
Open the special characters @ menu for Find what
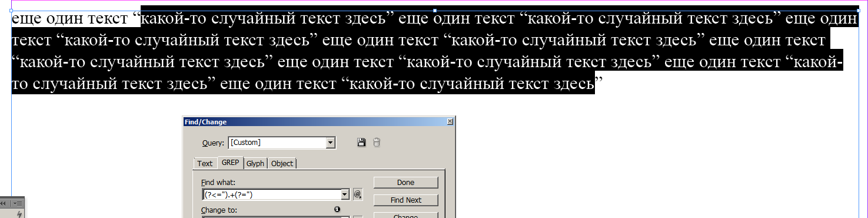357,194
